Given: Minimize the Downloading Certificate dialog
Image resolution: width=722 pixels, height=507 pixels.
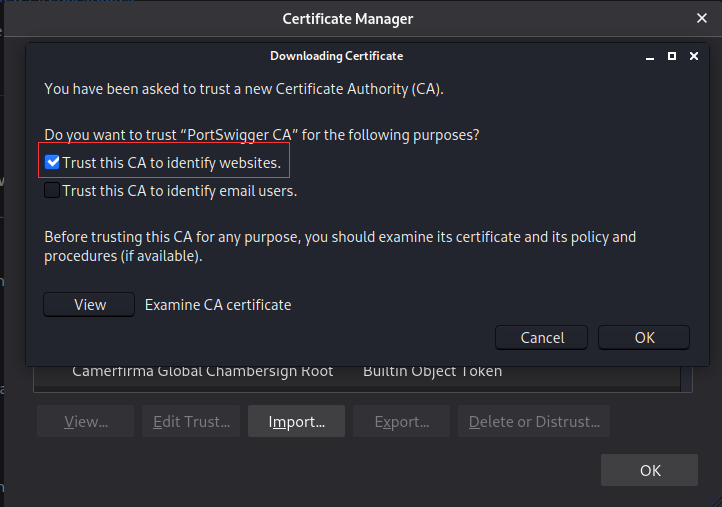Looking at the screenshot, I should pos(648,56).
